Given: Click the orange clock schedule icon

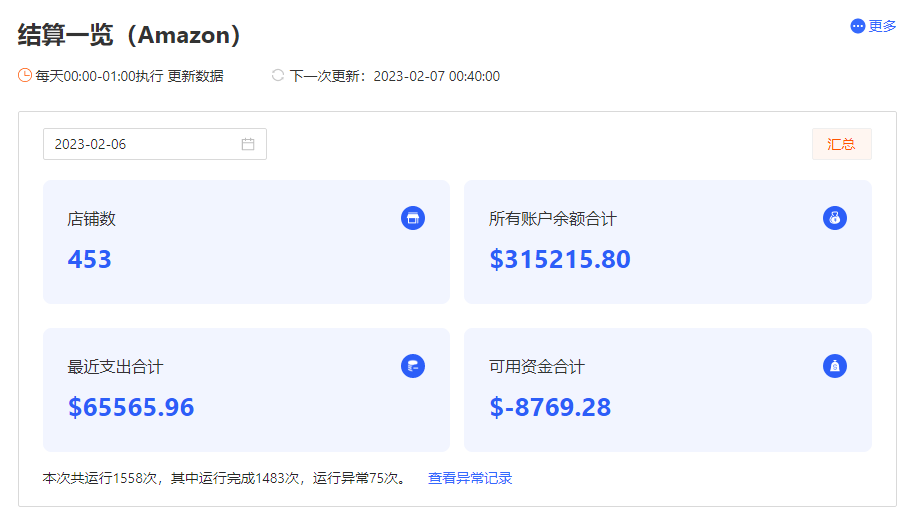Looking at the screenshot, I should point(25,75).
